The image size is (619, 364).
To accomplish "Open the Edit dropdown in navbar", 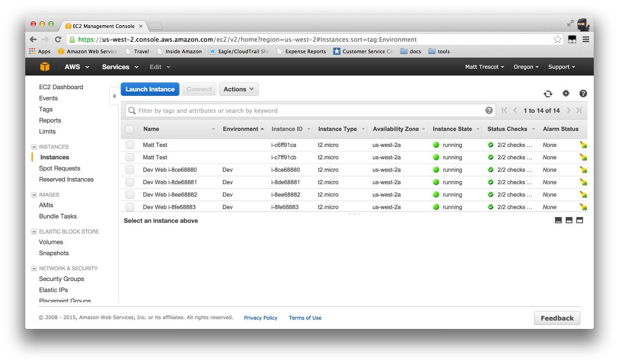I will point(160,67).
